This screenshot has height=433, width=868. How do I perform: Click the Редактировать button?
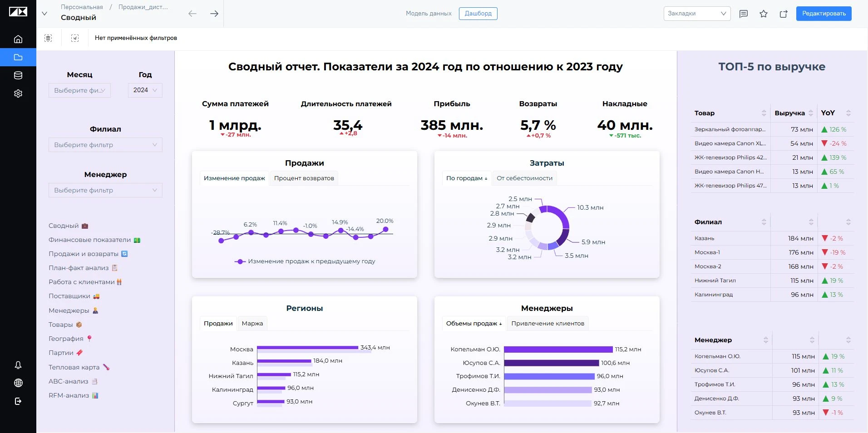point(824,14)
